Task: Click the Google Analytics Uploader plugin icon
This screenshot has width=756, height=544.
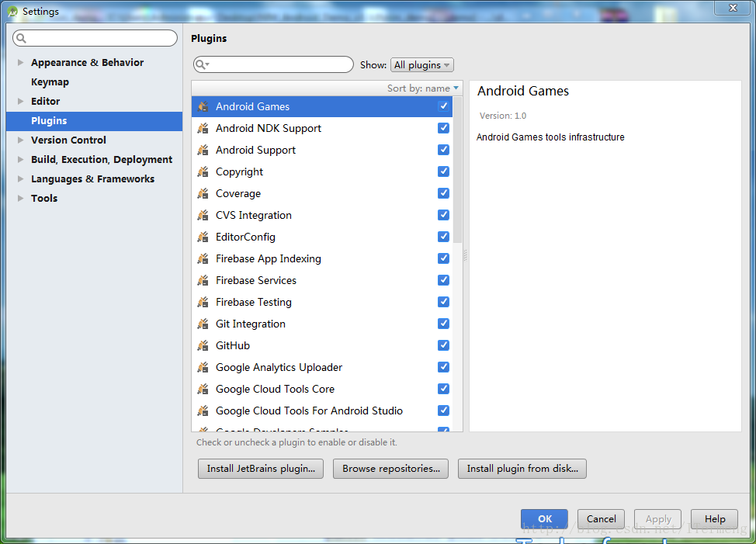Action: [x=203, y=367]
